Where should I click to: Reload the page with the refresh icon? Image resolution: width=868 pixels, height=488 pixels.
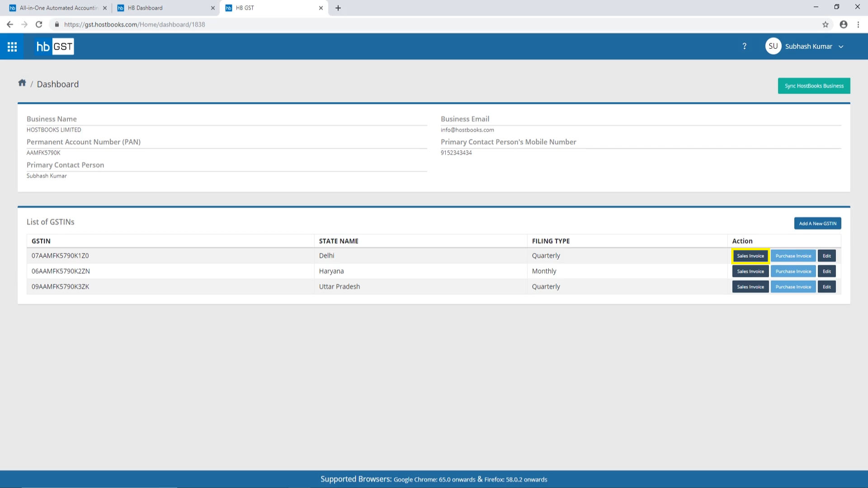point(38,24)
